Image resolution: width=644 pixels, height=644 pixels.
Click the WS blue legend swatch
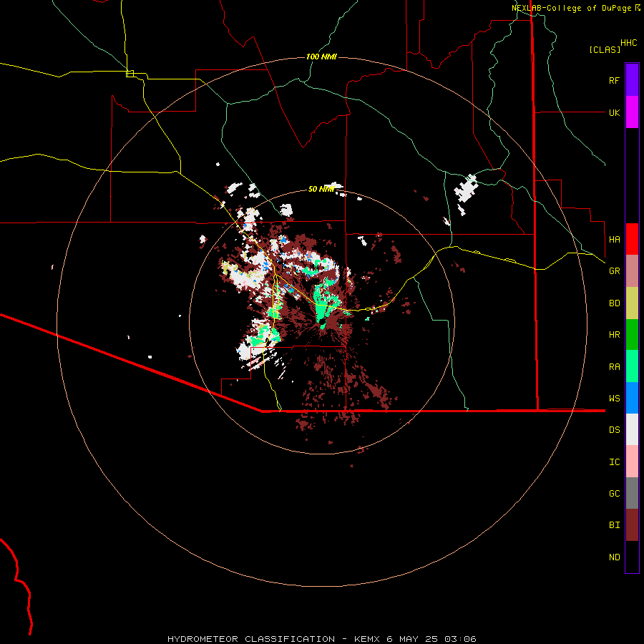(632, 398)
